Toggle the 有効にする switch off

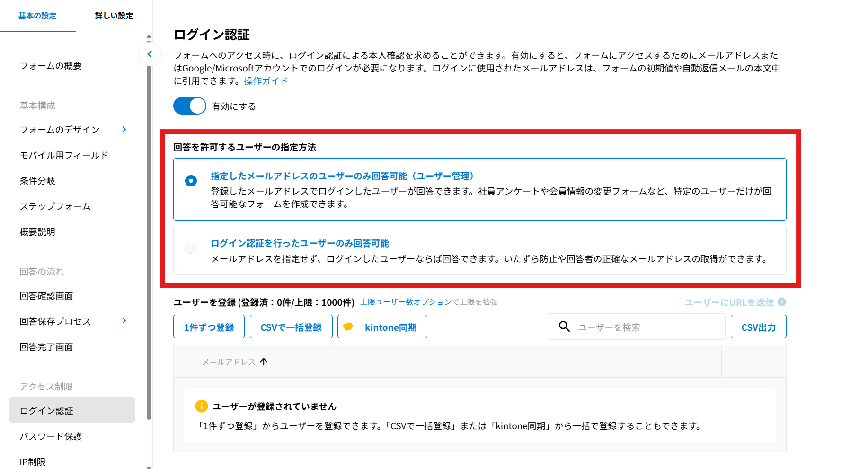(x=190, y=106)
